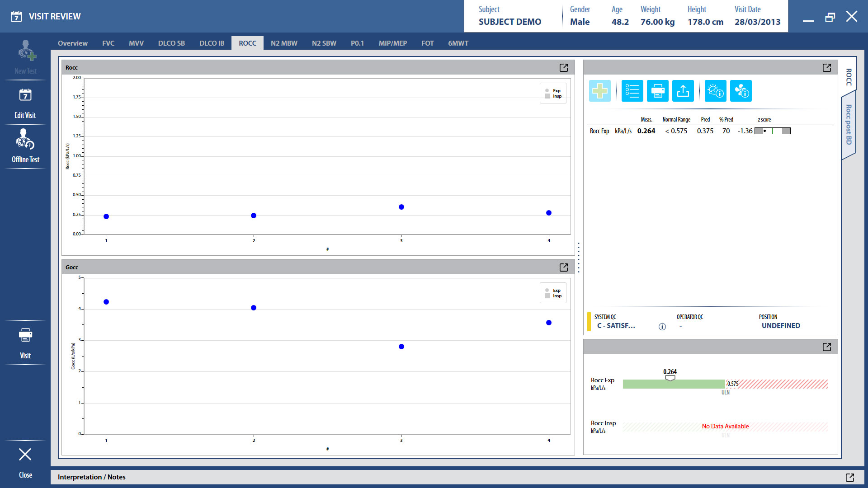Click the Close button in sidebar
Viewport: 868px width, 488px height.
tap(25, 462)
